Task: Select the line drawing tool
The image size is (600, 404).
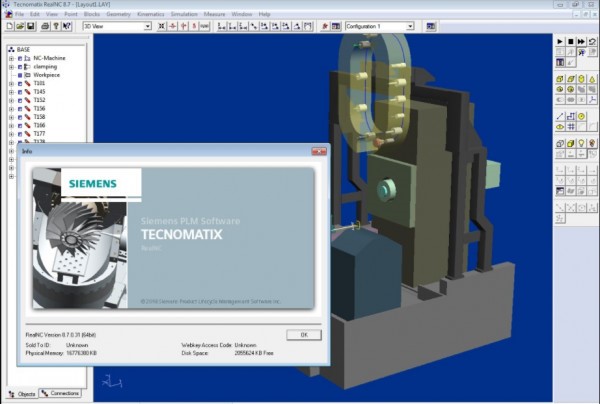Action: coord(560,116)
